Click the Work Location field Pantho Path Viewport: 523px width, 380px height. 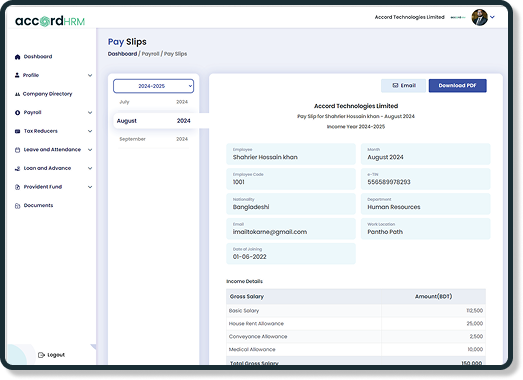pyautogui.click(x=426, y=229)
